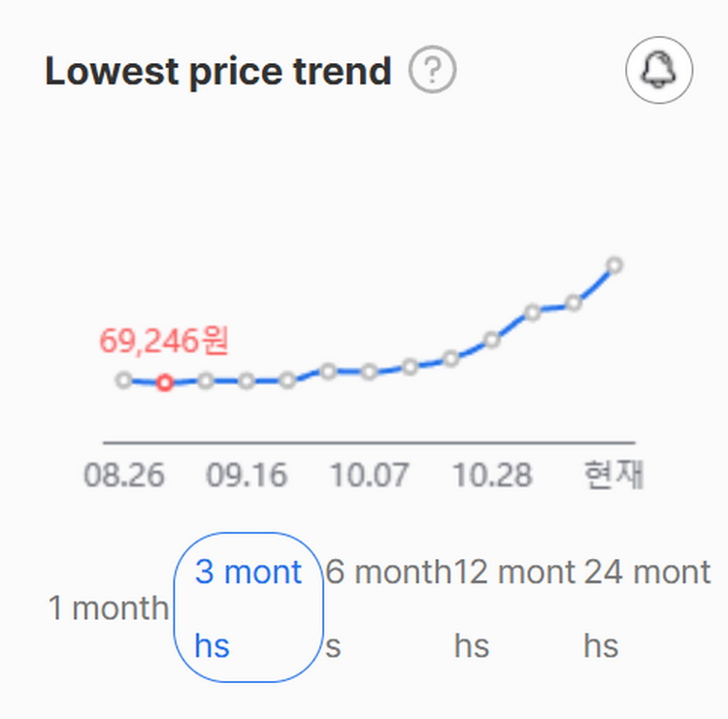Show the 24 months price trend
The image size is (728, 719).
coord(647,608)
